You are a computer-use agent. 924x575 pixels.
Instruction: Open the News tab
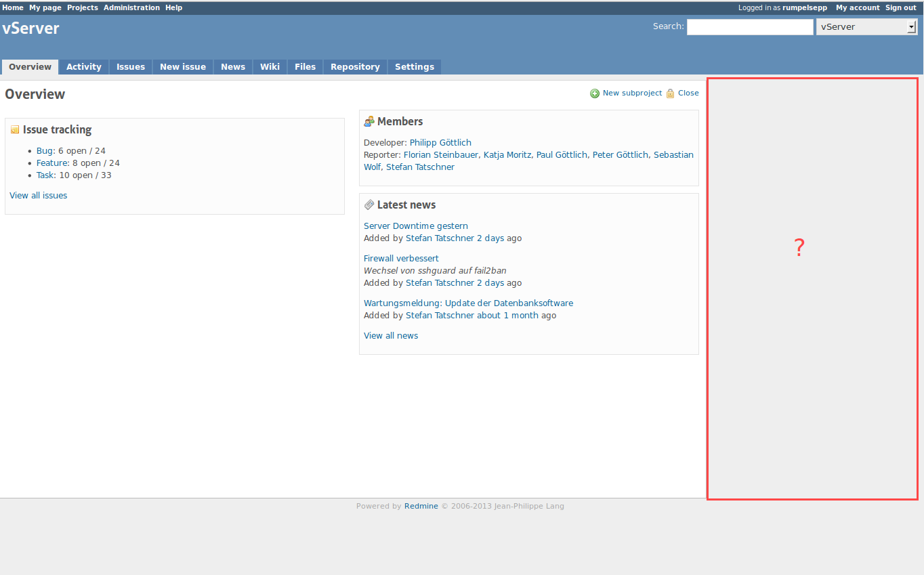pyautogui.click(x=233, y=67)
